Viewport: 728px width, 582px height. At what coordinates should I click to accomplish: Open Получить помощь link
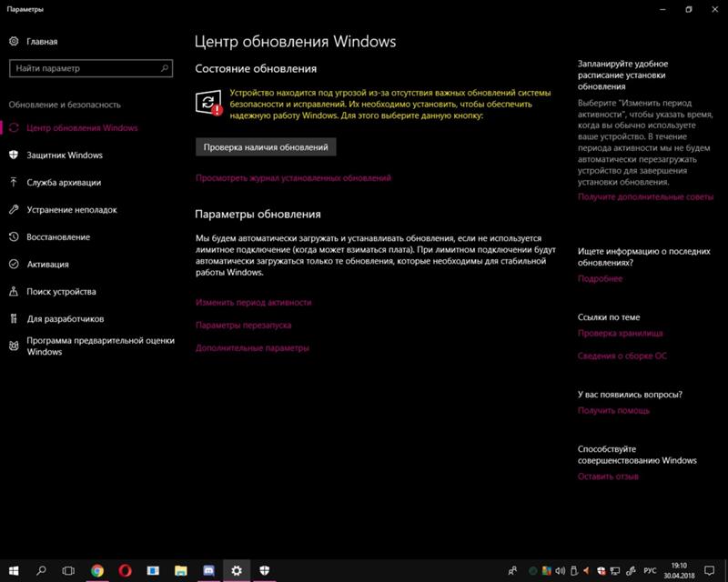(x=613, y=410)
